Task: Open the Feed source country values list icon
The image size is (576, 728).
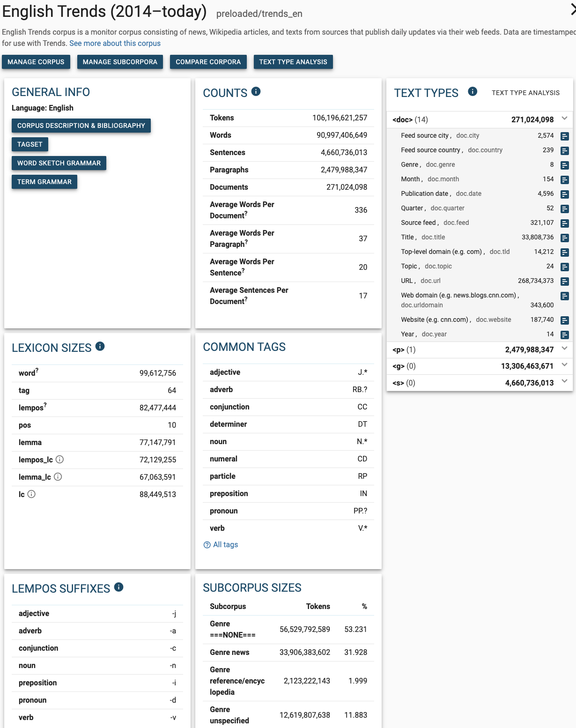Action: click(565, 151)
